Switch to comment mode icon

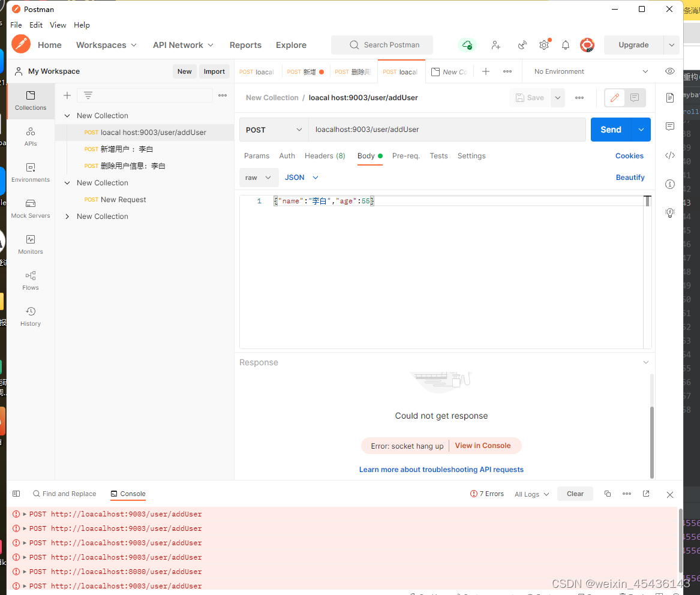coord(635,98)
